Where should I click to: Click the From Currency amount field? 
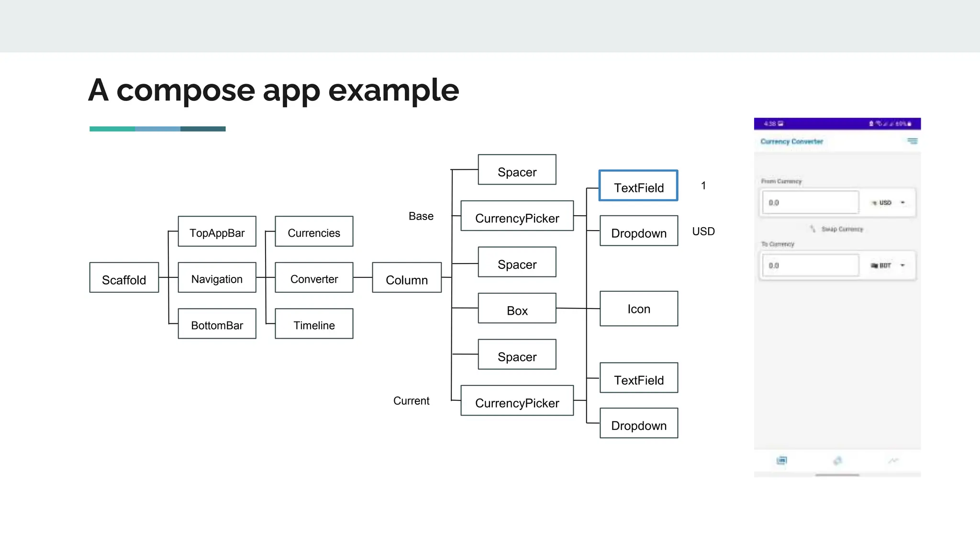tap(810, 203)
